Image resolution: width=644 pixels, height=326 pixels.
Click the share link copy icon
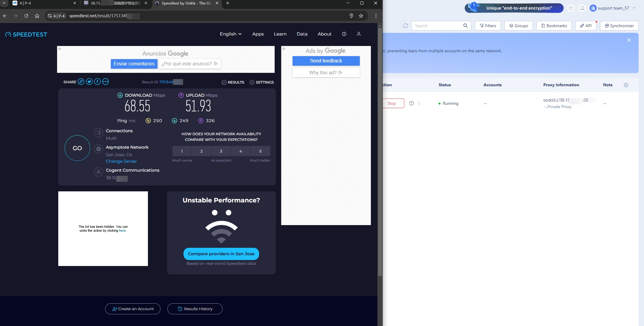81,82
